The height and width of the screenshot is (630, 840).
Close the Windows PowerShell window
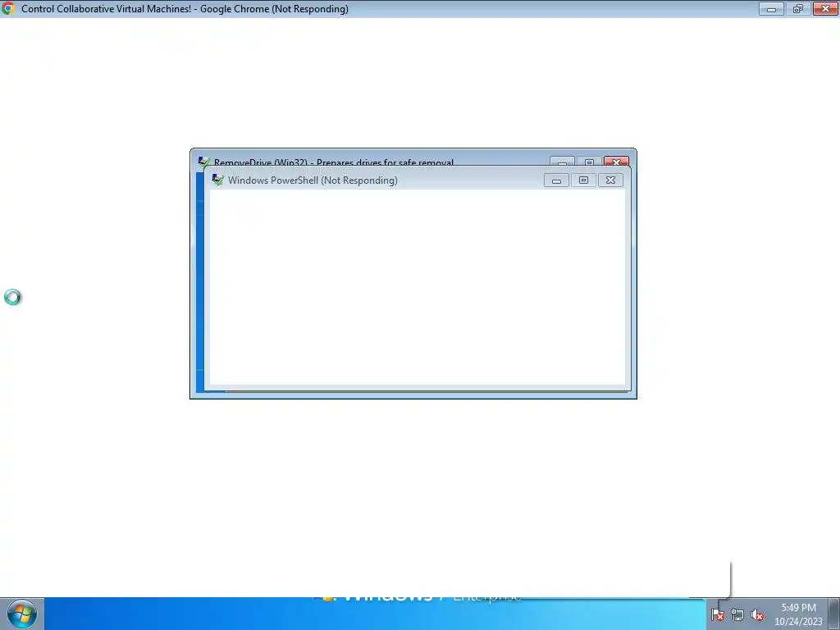pos(610,180)
